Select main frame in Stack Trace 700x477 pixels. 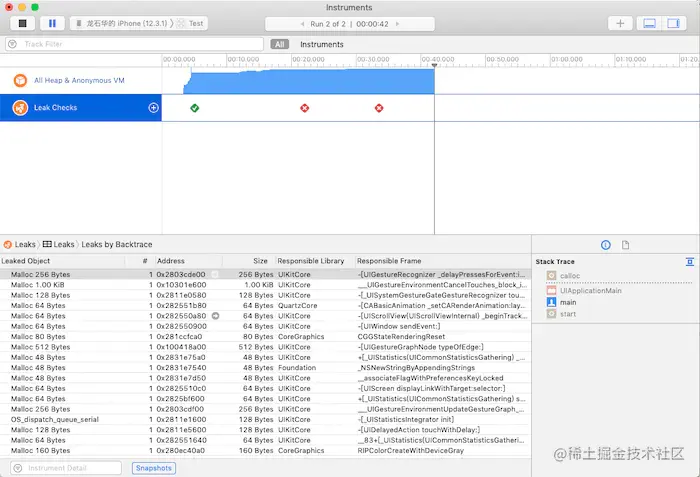(x=562, y=302)
